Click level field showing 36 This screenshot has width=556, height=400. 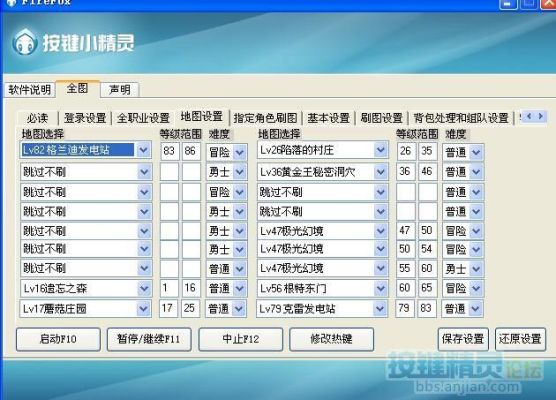pos(405,172)
